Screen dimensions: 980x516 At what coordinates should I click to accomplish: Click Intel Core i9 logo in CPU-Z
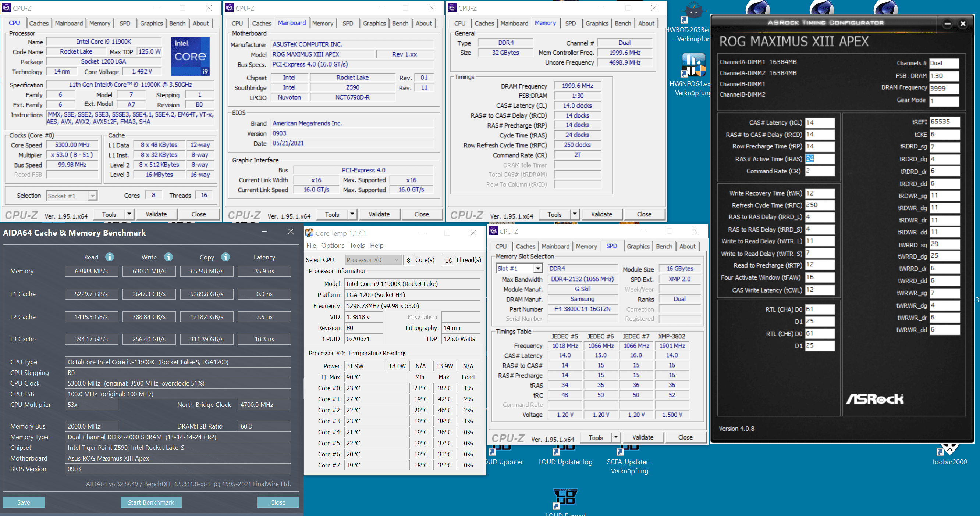point(190,56)
